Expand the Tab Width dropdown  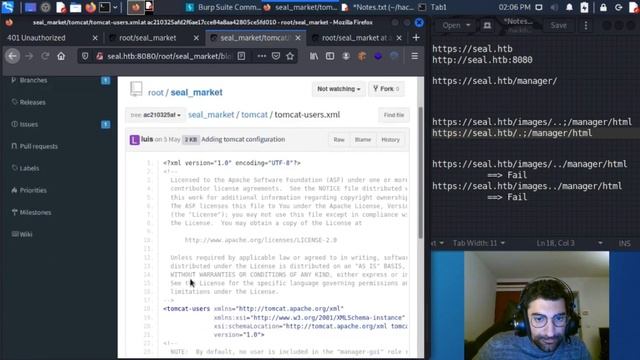pyautogui.click(x=479, y=243)
